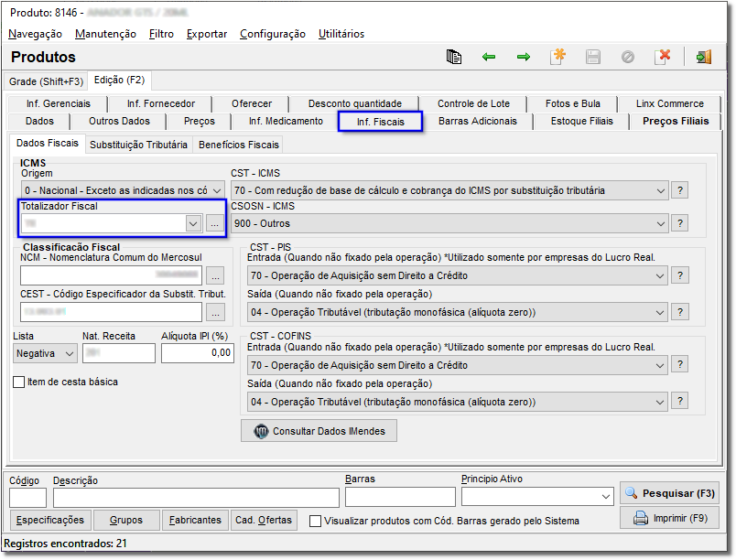Open the Exportar menu
Viewport: 736px width, 560px height.
[x=207, y=34]
